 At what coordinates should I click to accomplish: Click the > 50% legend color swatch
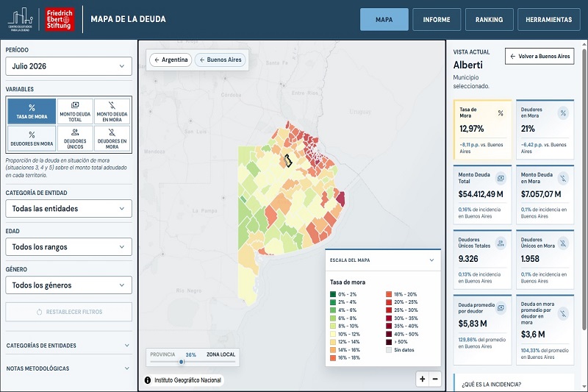point(389,342)
